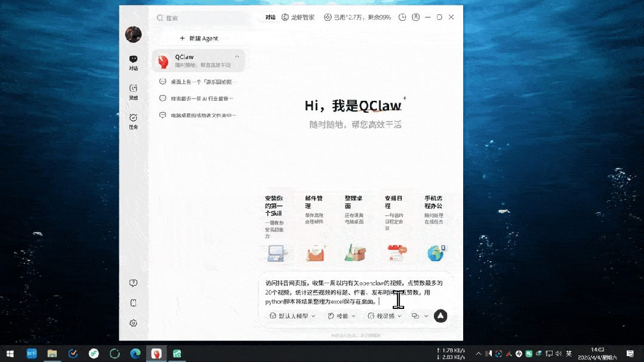Click the usage quota indicator showing 剩余99%
The height and width of the screenshot is (362, 644).
[357, 17]
